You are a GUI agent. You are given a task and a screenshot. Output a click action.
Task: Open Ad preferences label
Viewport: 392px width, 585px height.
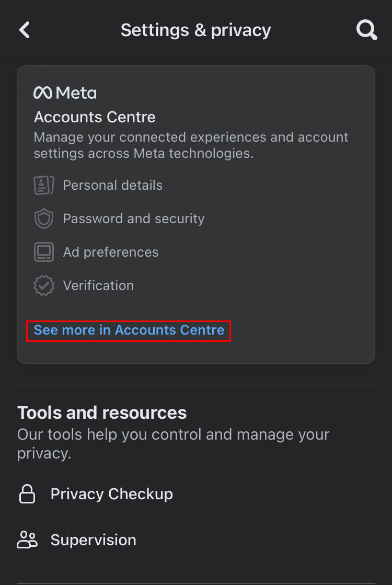tap(110, 252)
